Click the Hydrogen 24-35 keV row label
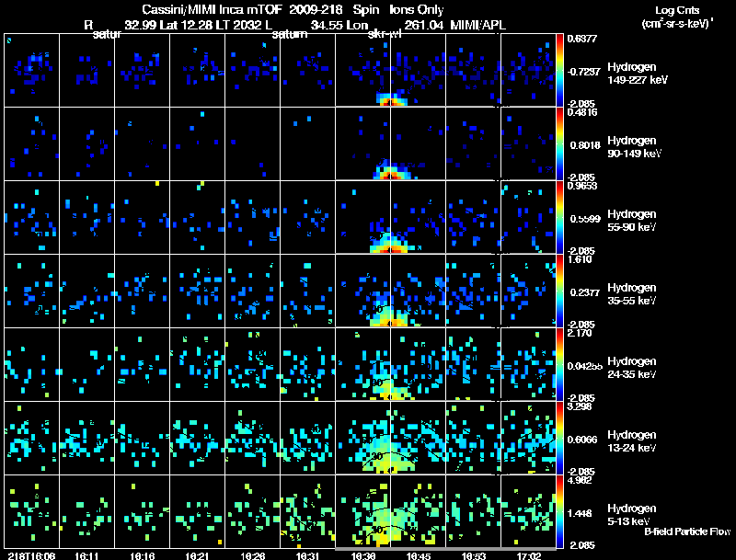 632,367
